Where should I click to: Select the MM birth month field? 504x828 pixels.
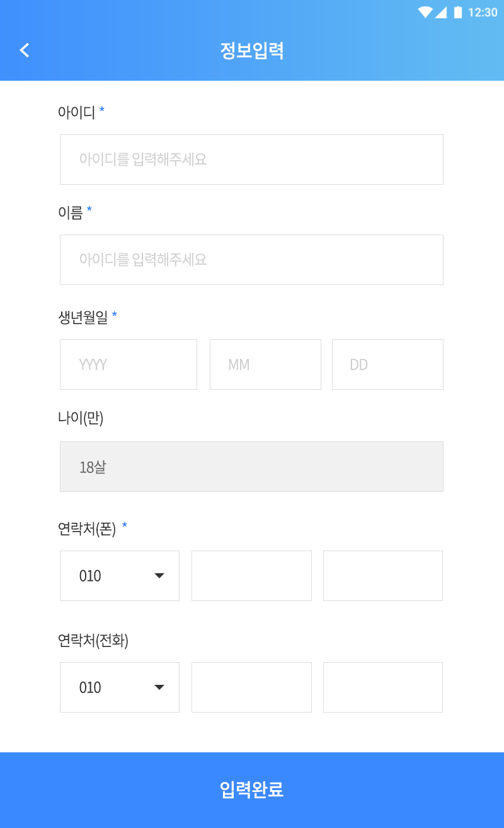[x=265, y=364]
